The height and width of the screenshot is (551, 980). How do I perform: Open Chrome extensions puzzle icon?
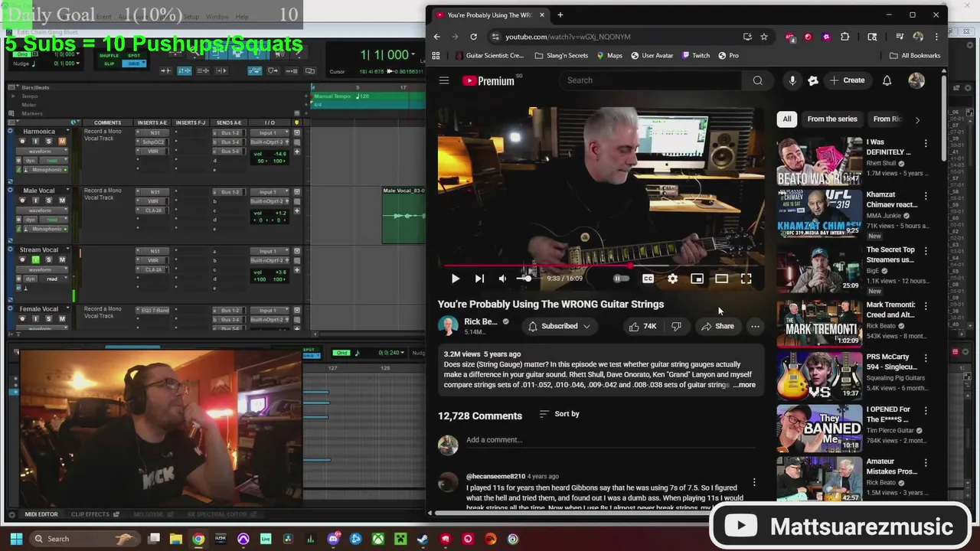pyautogui.click(x=845, y=37)
